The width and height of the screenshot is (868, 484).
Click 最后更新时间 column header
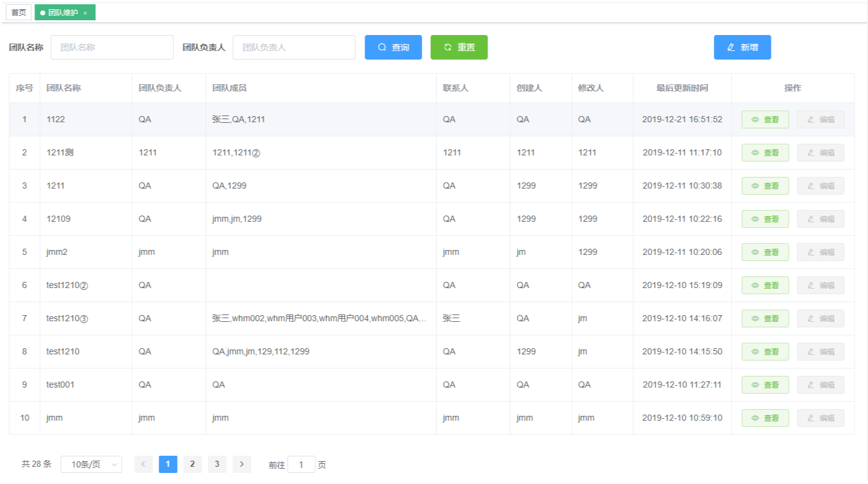[682, 88]
